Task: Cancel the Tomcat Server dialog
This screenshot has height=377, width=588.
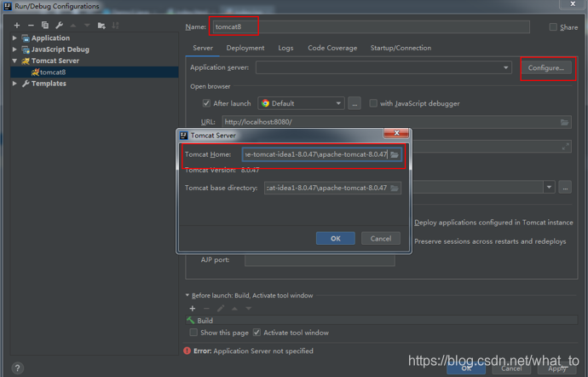Action: click(x=381, y=239)
